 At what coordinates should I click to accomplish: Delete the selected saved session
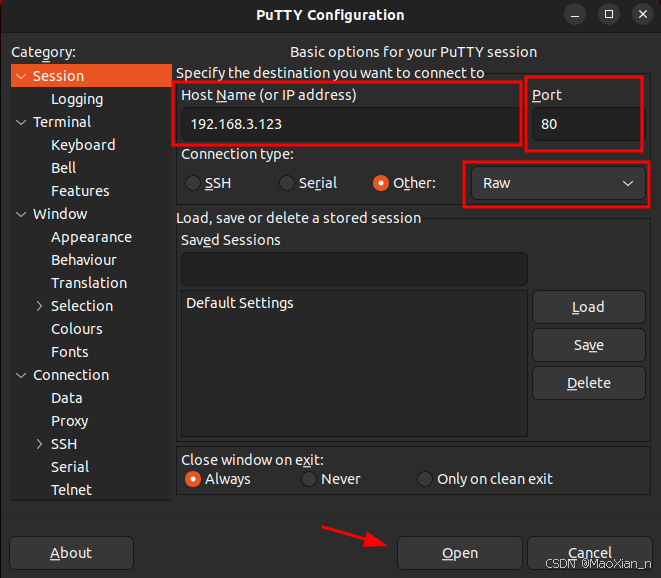click(x=588, y=383)
